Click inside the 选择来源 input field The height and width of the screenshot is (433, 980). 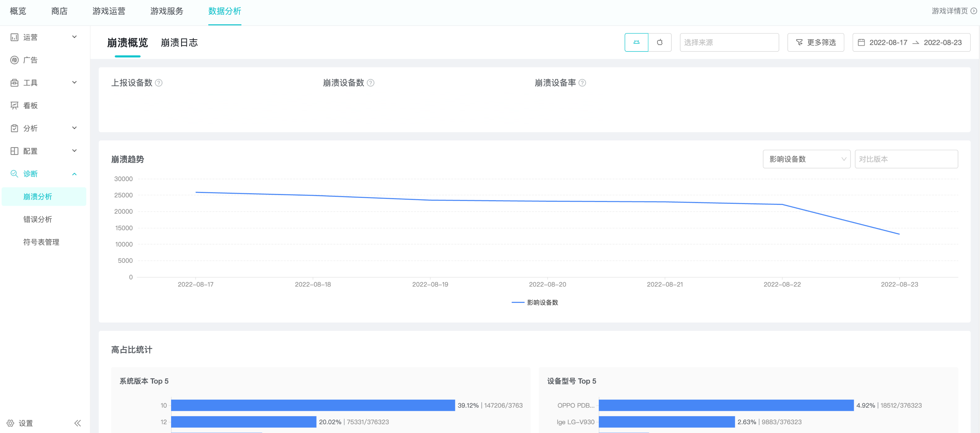[x=729, y=42]
